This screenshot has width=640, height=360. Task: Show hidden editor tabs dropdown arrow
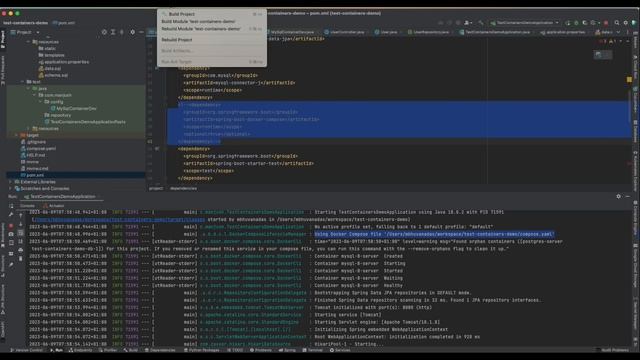pos(618,32)
